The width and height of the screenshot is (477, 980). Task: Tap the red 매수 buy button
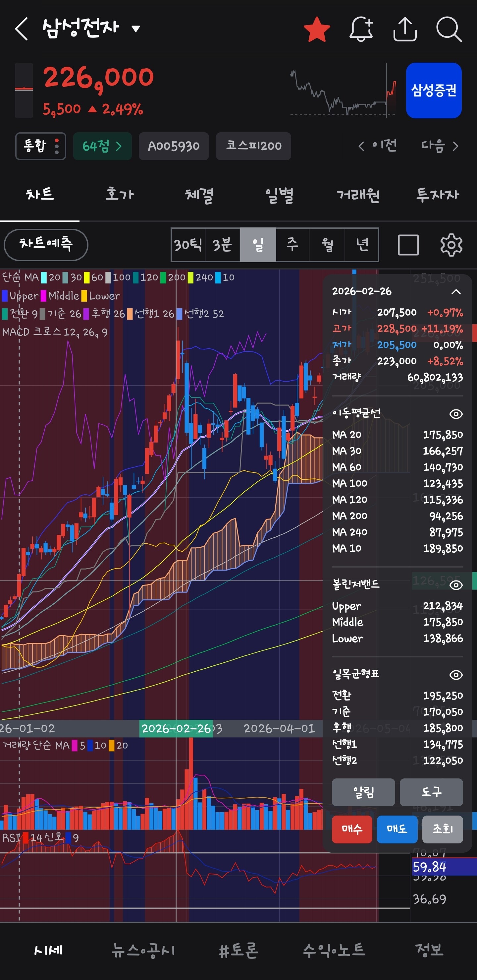[x=352, y=829]
